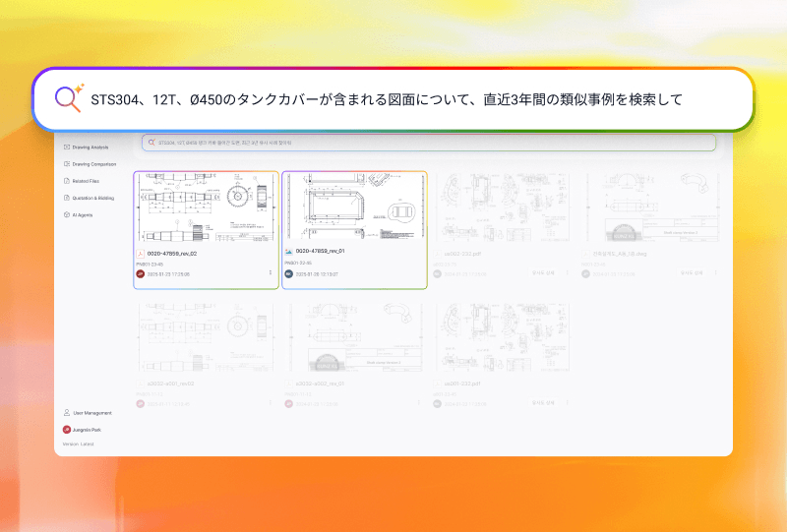Click the Quotation & Bidding sidebar icon

click(x=66, y=198)
